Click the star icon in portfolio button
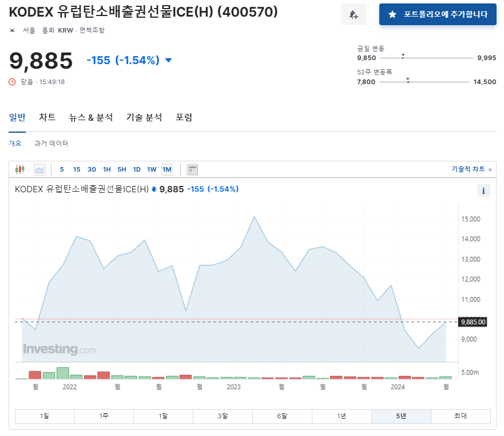The width and height of the screenshot is (504, 436). [x=392, y=14]
